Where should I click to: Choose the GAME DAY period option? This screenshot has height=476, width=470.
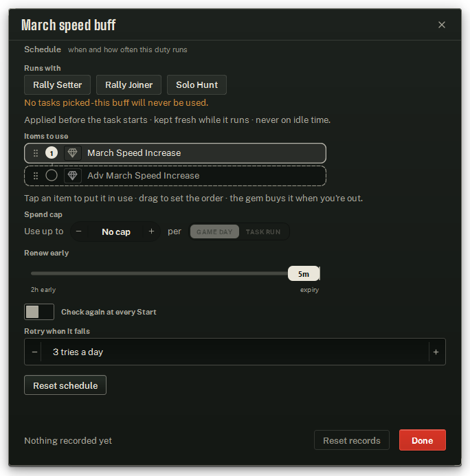pyautogui.click(x=214, y=231)
